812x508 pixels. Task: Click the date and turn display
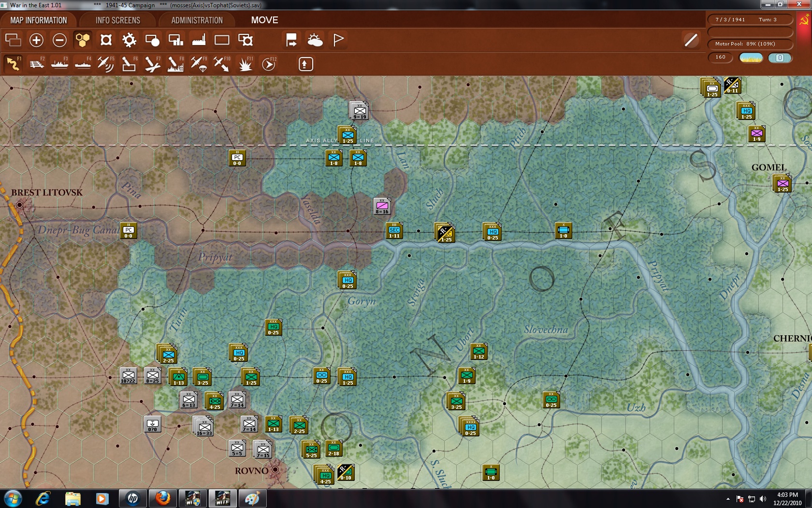751,19
